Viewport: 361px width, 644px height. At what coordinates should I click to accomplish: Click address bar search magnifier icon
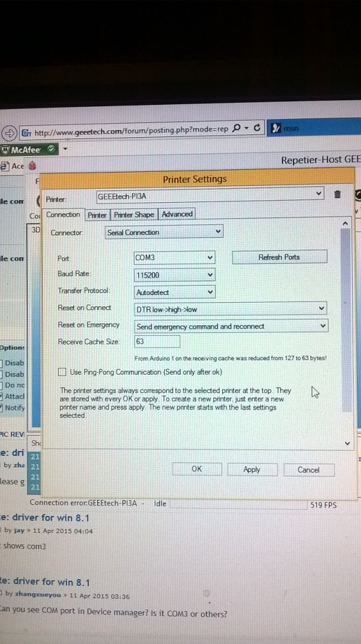[x=236, y=129]
